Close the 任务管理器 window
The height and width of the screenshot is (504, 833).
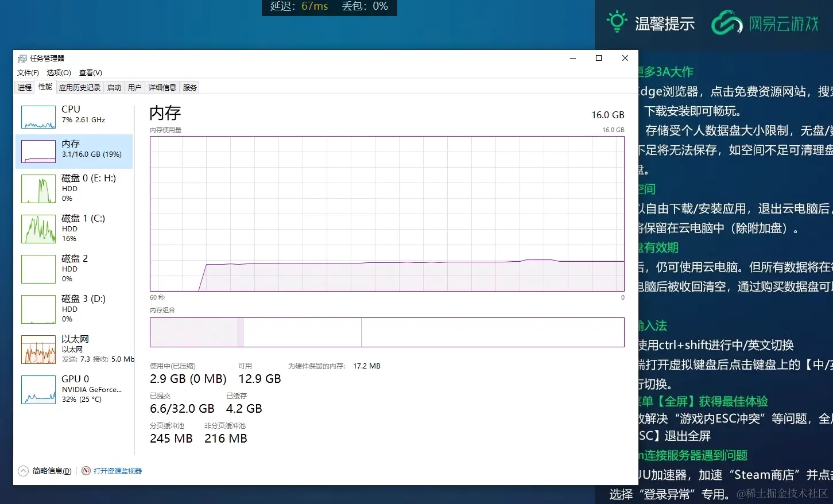tap(625, 58)
